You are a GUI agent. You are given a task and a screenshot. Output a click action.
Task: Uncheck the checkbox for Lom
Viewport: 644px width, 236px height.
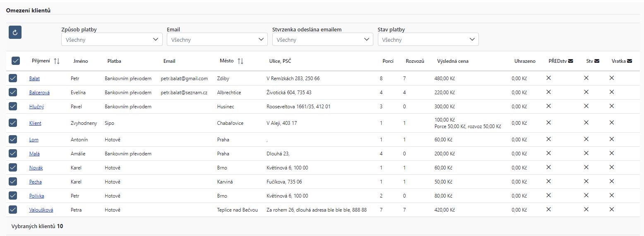(13, 139)
